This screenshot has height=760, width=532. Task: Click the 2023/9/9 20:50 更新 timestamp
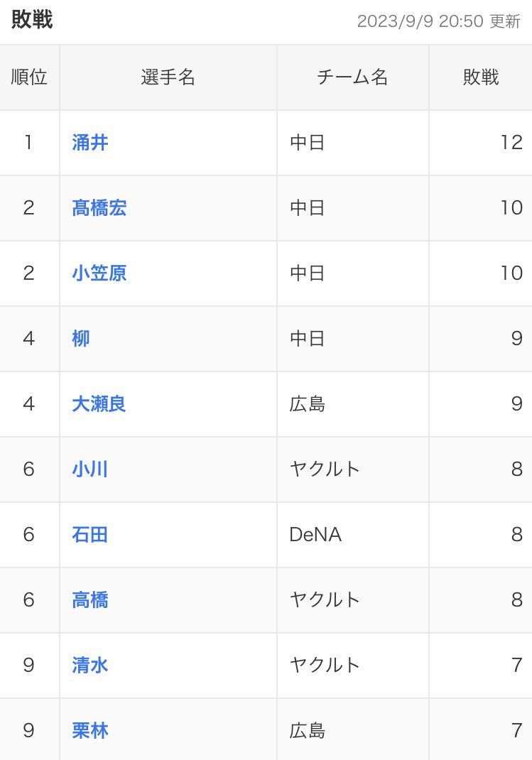pos(438,21)
